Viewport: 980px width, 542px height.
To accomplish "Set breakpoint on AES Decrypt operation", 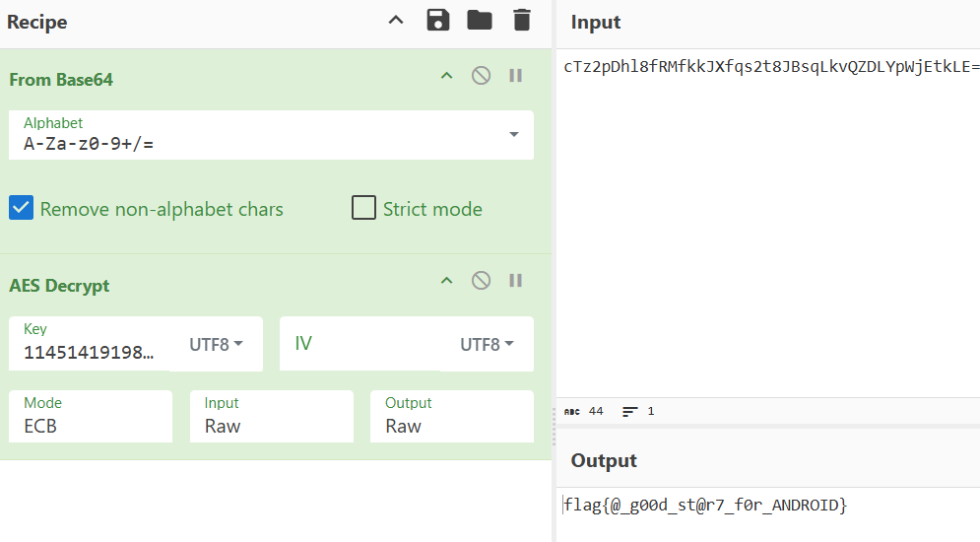I will (x=516, y=281).
